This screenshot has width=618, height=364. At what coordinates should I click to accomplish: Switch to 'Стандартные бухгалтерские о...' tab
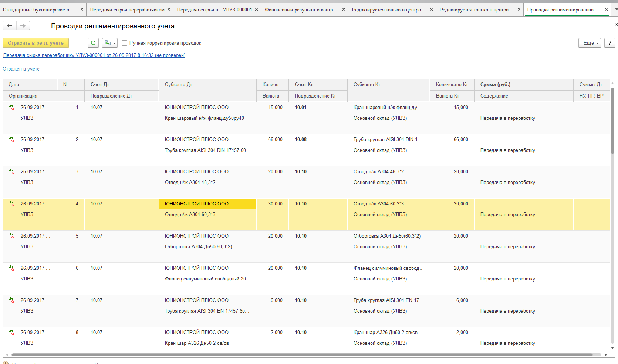(x=38, y=10)
